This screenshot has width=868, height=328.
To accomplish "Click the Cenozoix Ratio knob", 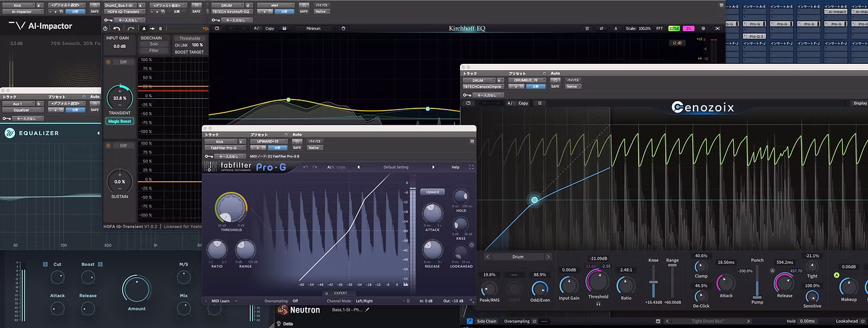I will [626, 286].
